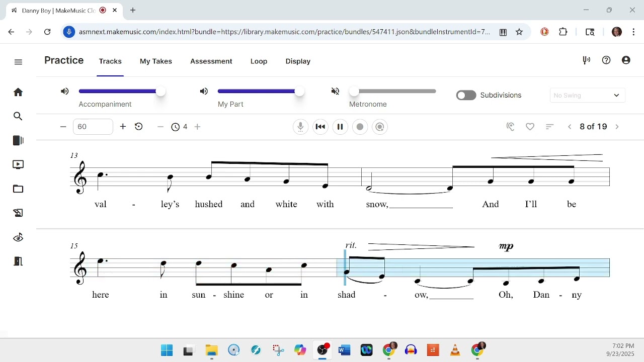
Task: Go to Home in the sidebar
Action: (18, 92)
